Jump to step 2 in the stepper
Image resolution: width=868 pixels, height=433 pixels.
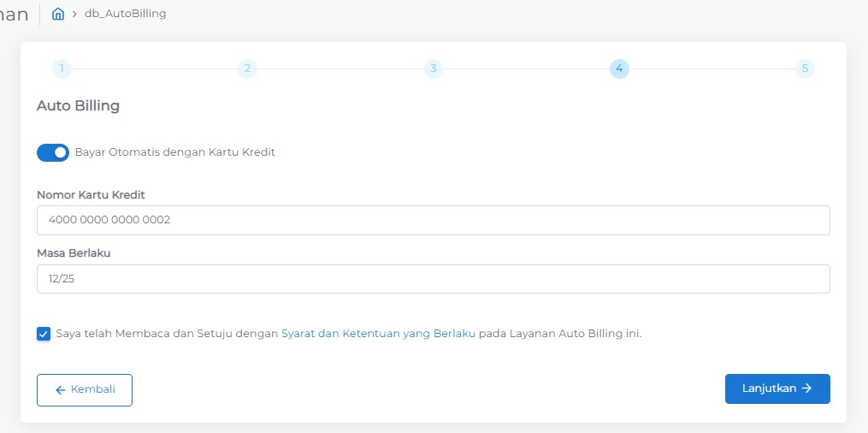[247, 68]
